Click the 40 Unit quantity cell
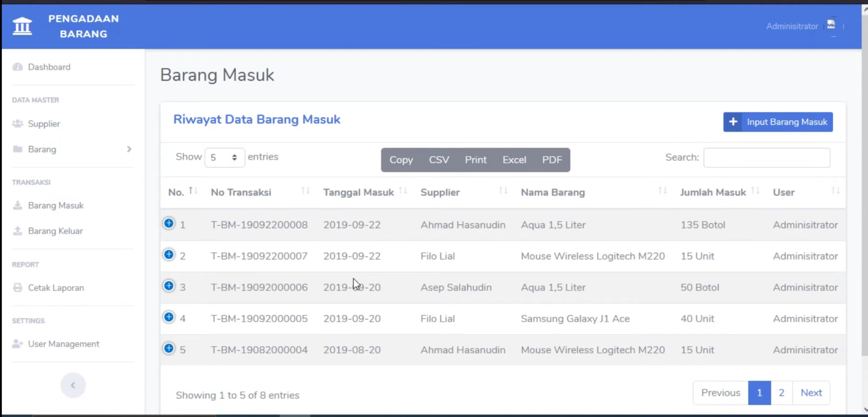 coord(697,318)
